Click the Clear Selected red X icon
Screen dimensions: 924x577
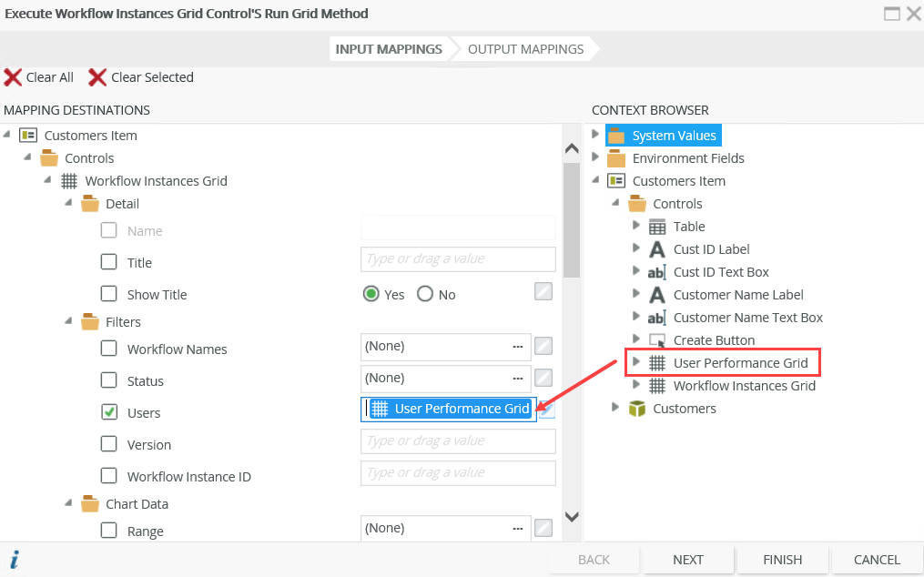point(97,77)
